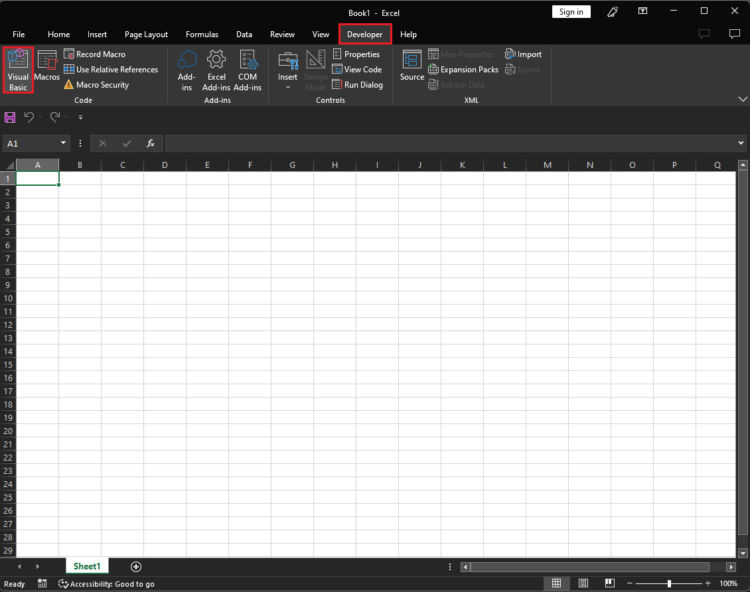Click the zoom slider handle
The width and height of the screenshot is (750, 592).
[x=669, y=583]
